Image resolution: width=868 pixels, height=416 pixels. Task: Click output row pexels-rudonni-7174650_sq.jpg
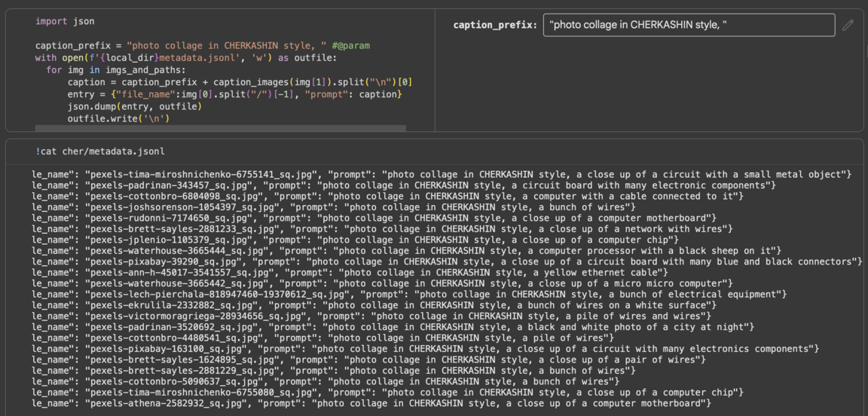click(374, 219)
